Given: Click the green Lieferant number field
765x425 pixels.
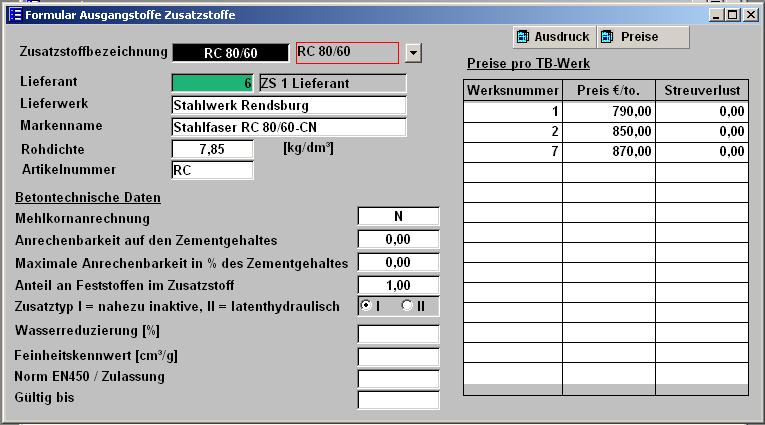Looking at the screenshot, I should pos(212,83).
